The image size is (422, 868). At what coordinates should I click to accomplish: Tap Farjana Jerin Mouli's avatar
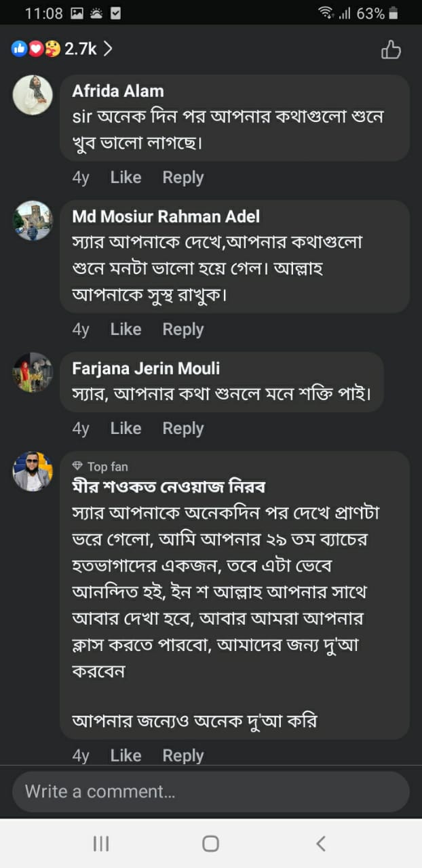(x=33, y=372)
